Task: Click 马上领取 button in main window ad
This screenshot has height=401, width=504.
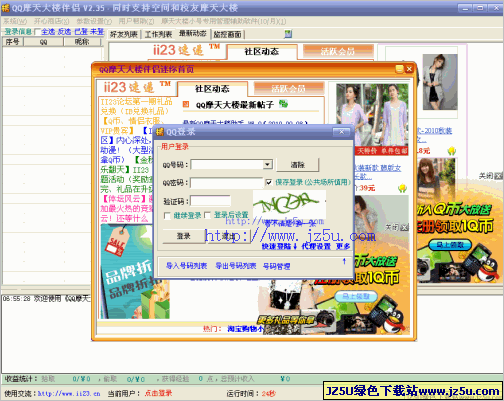Action: (x=450, y=245)
